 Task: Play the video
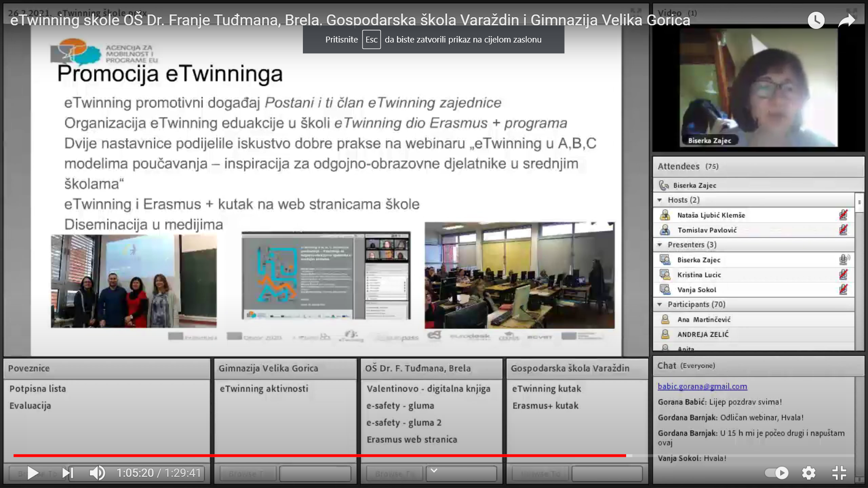click(33, 473)
